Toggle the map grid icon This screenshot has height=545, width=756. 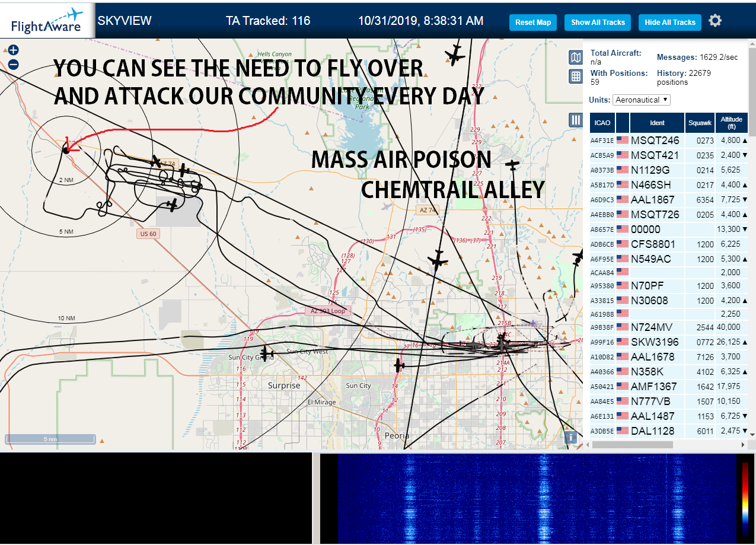click(x=575, y=76)
